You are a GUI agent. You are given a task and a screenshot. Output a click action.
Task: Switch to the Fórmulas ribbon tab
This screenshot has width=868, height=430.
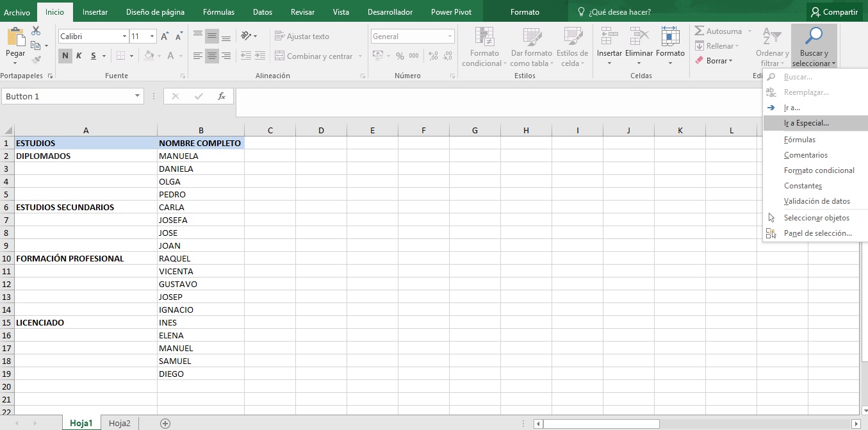(218, 12)
